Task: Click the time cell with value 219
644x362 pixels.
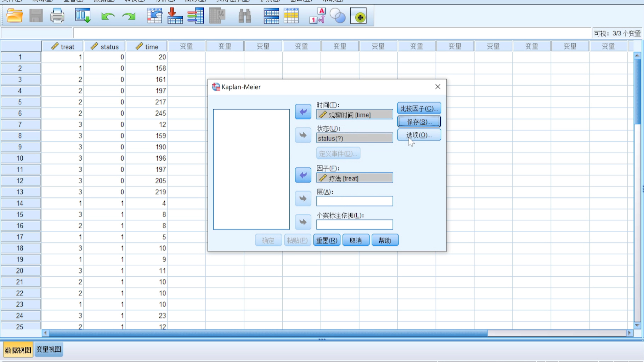Action: (146, 192)
